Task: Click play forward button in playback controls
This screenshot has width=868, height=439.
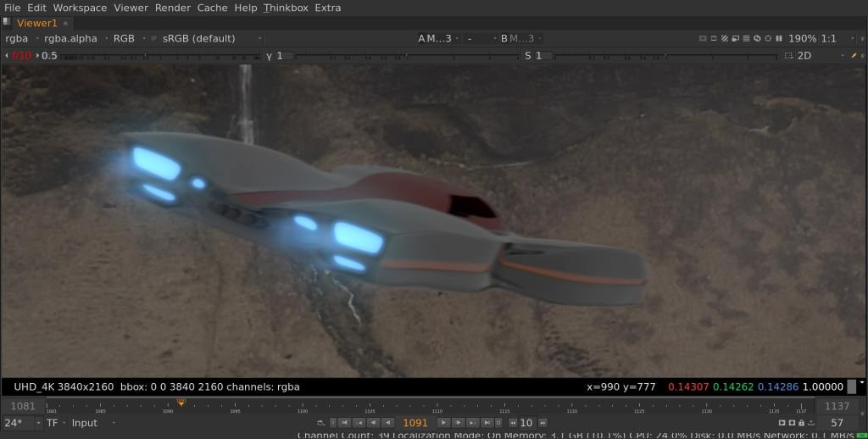Action: [442, 422]
